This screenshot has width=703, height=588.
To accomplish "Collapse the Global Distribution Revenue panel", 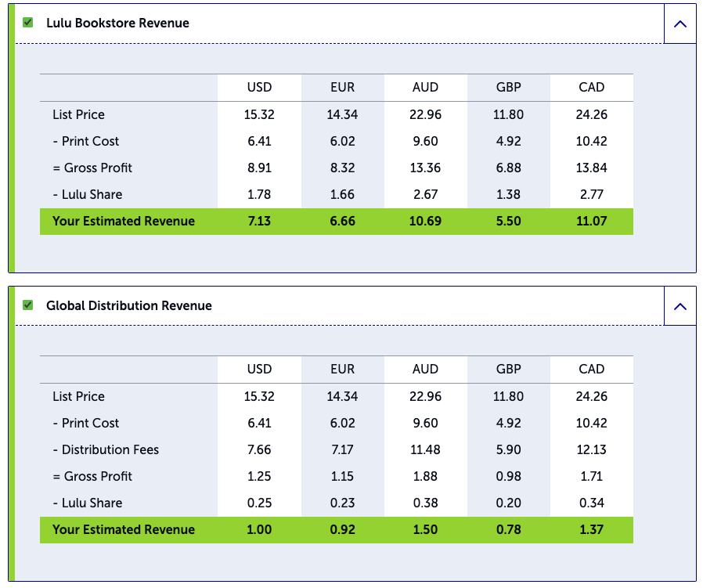I will point(680,306).
